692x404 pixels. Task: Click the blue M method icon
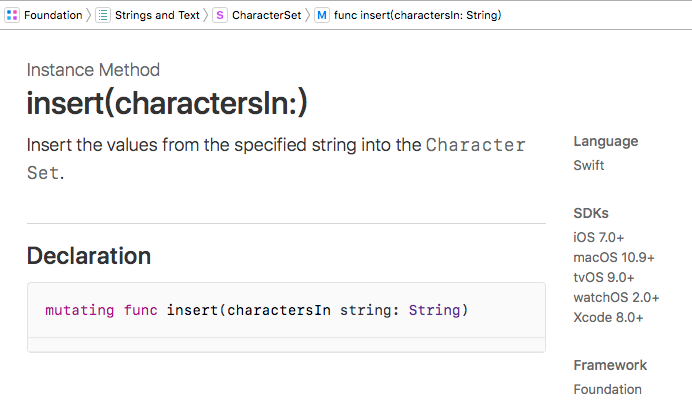pyautogui.click(x=322, y=15)
